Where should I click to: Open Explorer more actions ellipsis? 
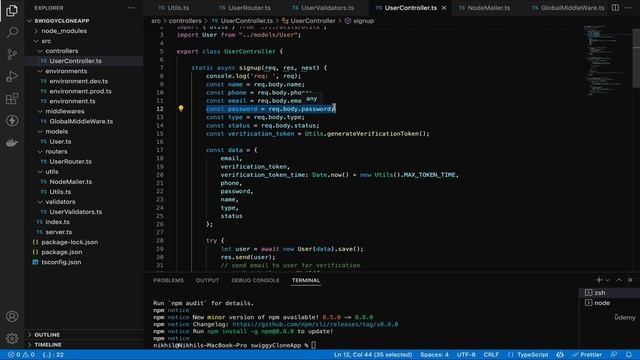(131, 8)
